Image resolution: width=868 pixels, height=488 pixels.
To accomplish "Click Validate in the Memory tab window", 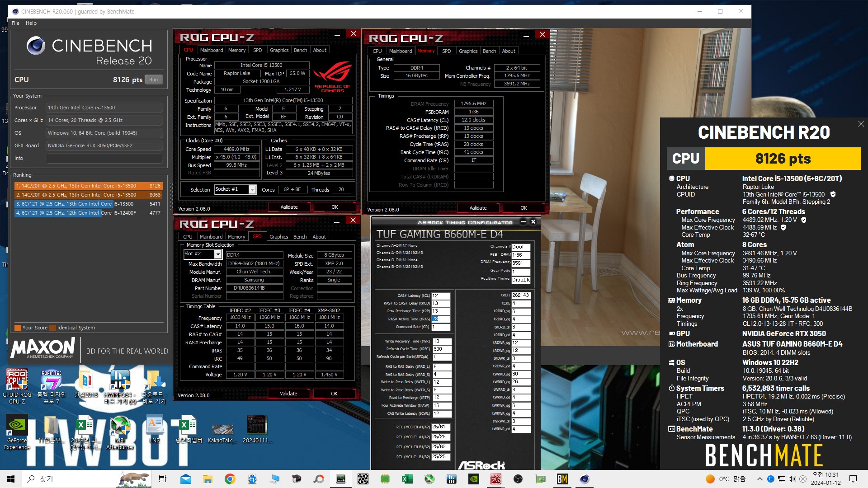I will pyautogui.click(x=478, y=208).
